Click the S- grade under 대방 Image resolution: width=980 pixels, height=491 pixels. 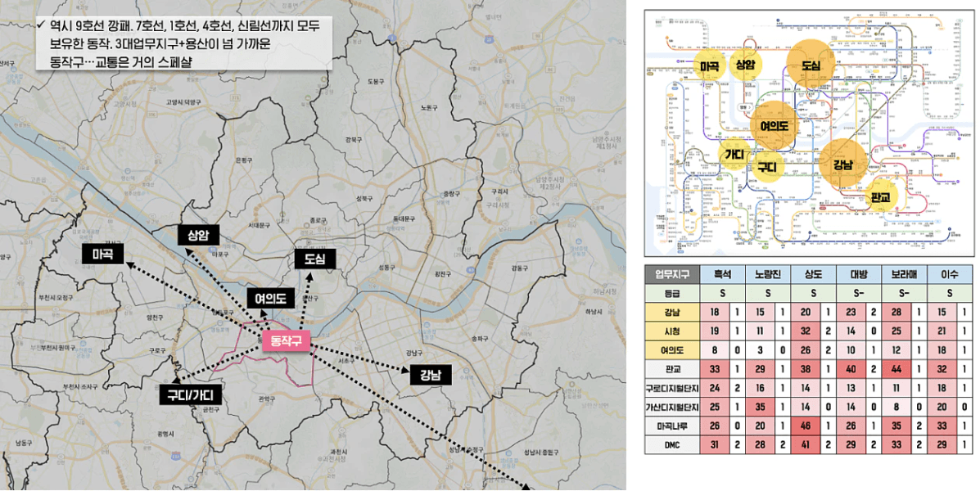point(859,292)
